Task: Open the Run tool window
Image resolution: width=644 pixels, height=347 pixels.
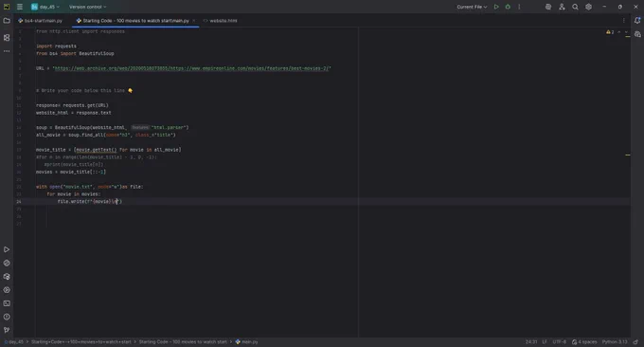Action: (7, 249)
